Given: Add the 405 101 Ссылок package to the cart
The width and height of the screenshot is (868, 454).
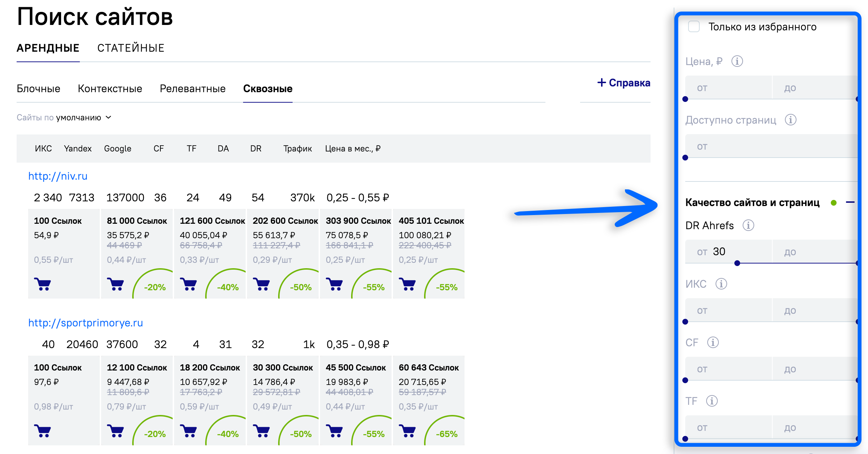Looking at the screenshot, I should (x=407, y=284).
